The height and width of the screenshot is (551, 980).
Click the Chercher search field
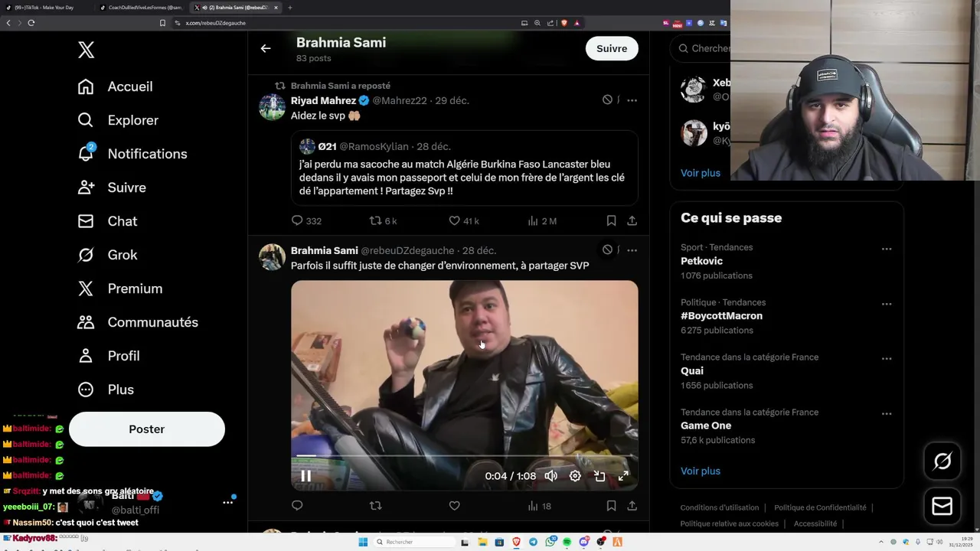pos(701,48)
